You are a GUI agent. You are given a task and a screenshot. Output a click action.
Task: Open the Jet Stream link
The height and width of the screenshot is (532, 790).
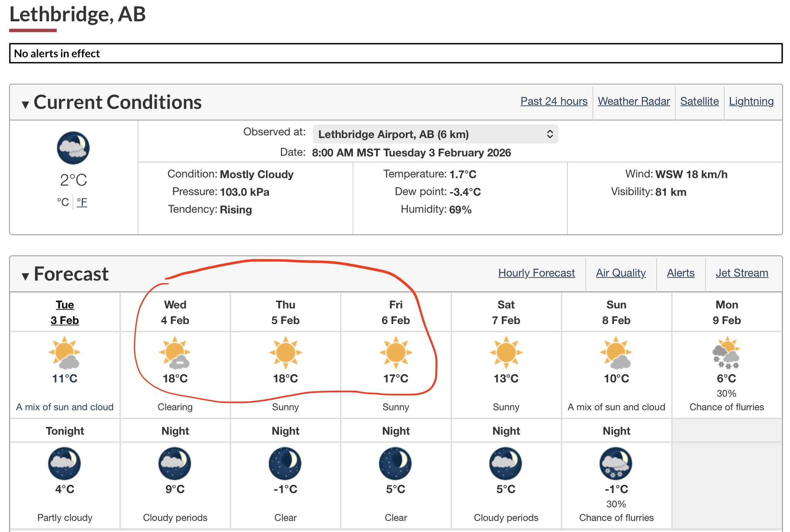click(742, 273)
